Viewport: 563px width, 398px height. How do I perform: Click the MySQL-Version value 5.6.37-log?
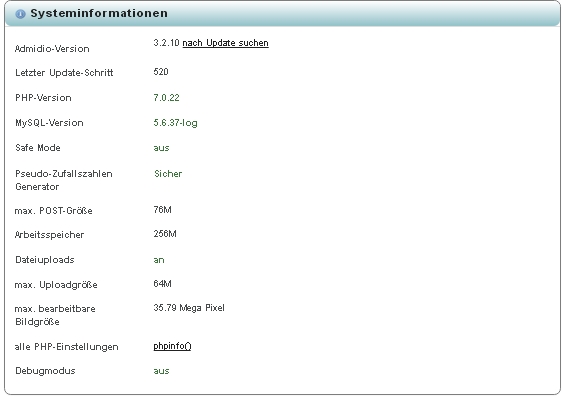click(175, 123)
